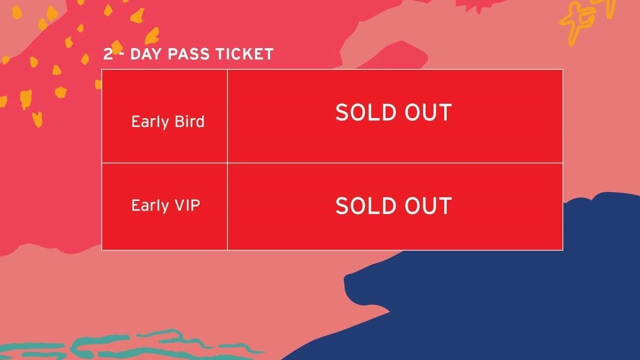Click the vertical divider beside the Early Bird label
The image size is (640, 360).
click(x=227, y=116)
